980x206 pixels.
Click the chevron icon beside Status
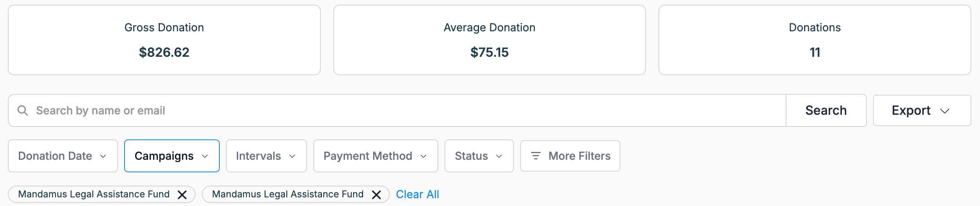[x=499, y=156]
